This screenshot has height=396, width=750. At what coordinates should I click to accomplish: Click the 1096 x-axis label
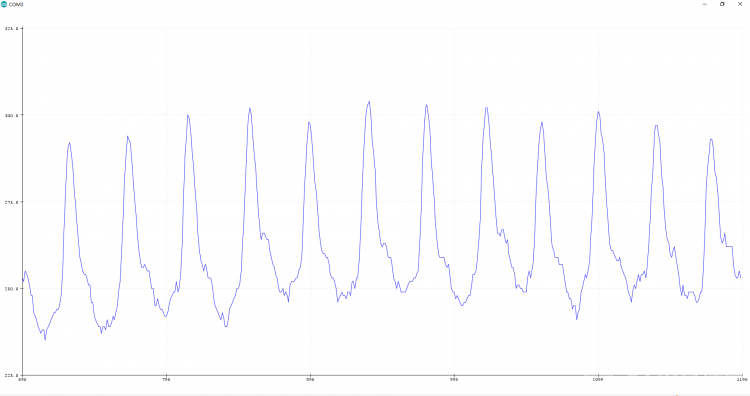598,380
